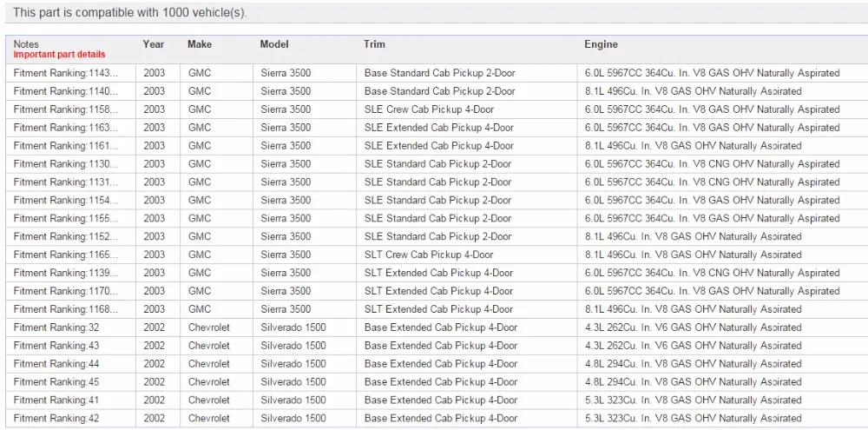Click the 2003 year cell in ranking 1152 row

[158, 236]
